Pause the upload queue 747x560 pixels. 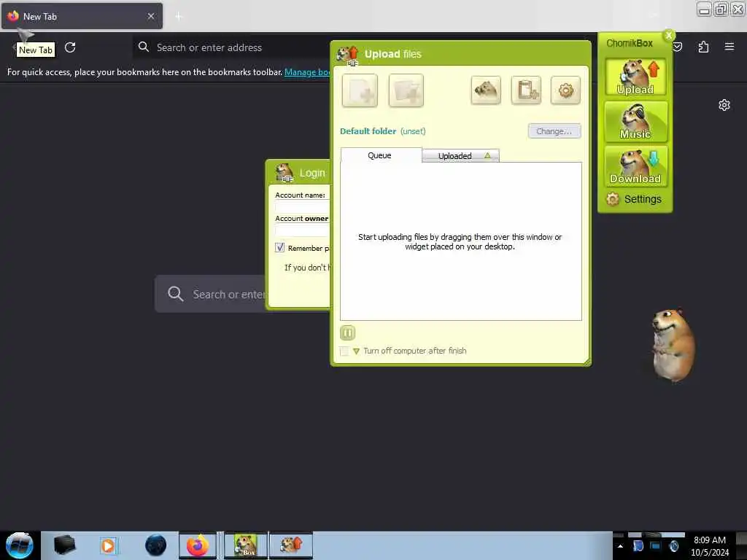[348, 332]
